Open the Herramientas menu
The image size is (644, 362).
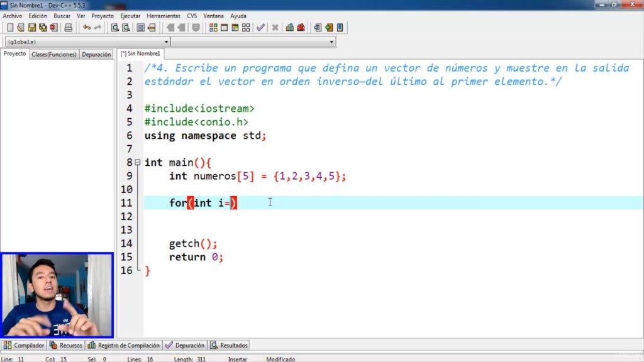pyautogui.click(x=164, y=16)
